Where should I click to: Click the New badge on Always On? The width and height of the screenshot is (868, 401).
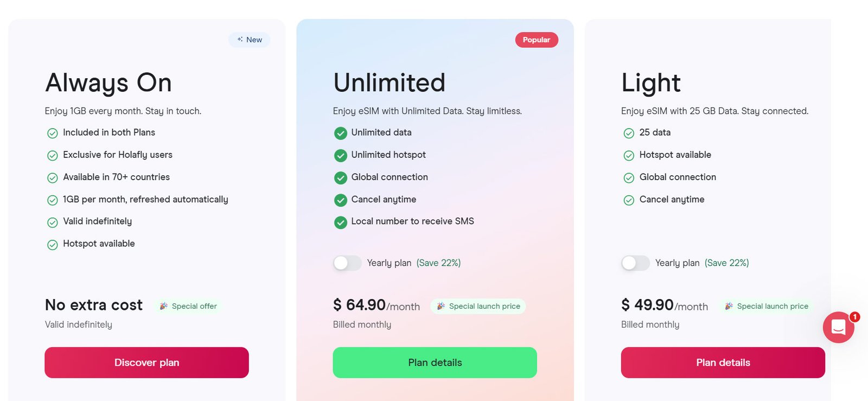tap(250, 40)
